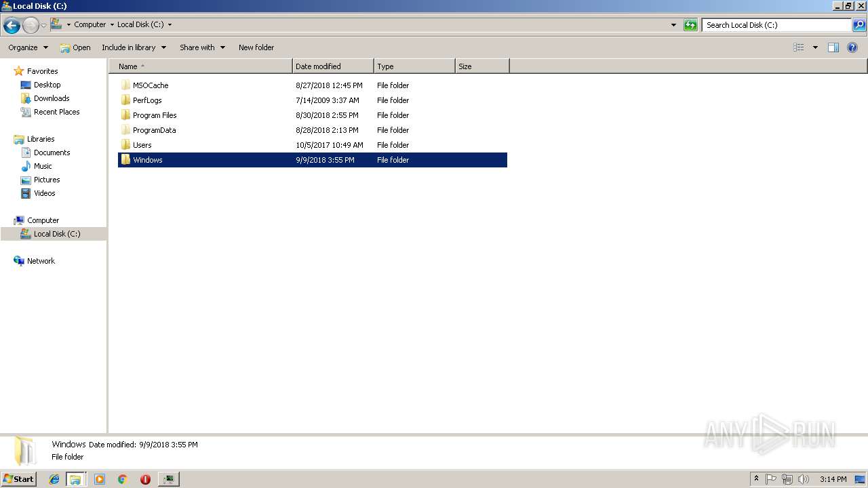The width and height of the screenshot is (868, 488).
Task: Click the 3:14 PM clock
Action: (833, 479)
